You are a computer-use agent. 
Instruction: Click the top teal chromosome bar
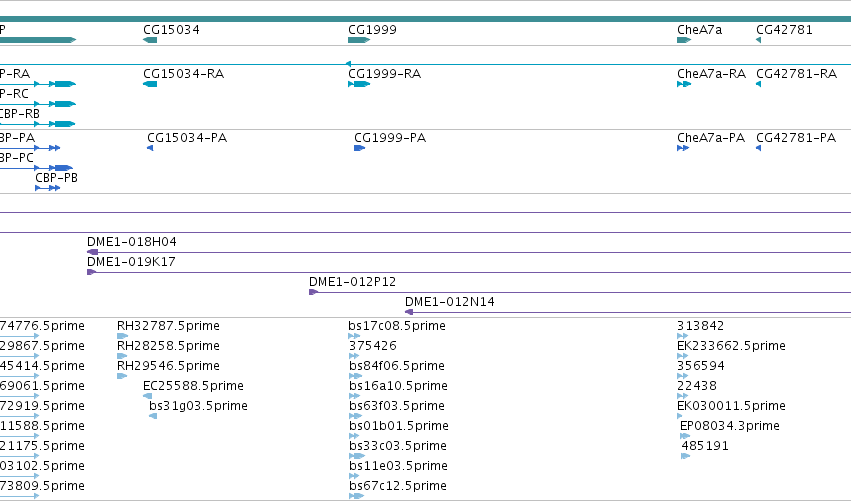(426, 19)
